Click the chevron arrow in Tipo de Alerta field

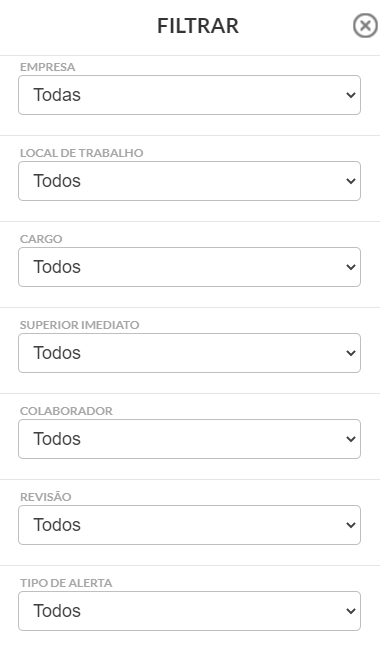point(351,611)
